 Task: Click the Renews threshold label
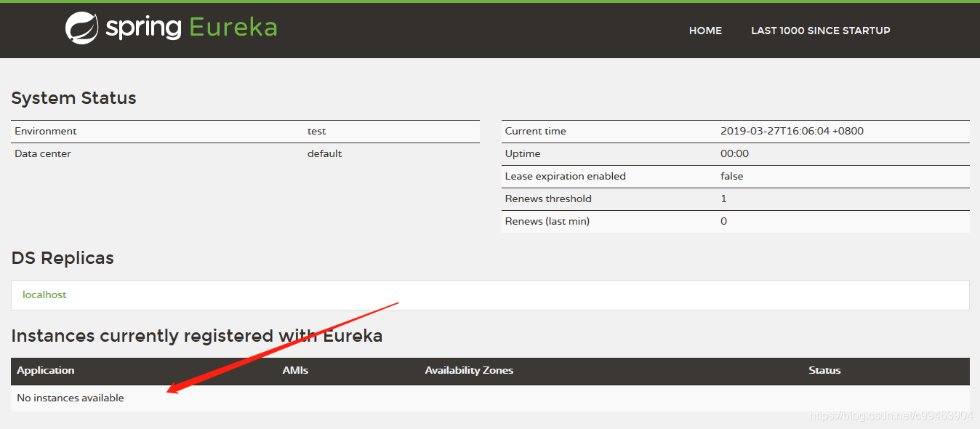(x=548, y=199)
